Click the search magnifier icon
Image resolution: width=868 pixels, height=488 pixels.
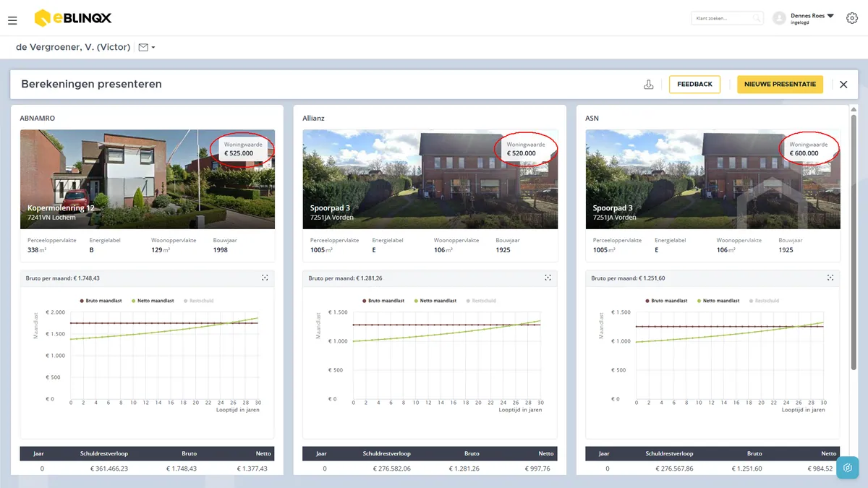(x=756, y=18)
